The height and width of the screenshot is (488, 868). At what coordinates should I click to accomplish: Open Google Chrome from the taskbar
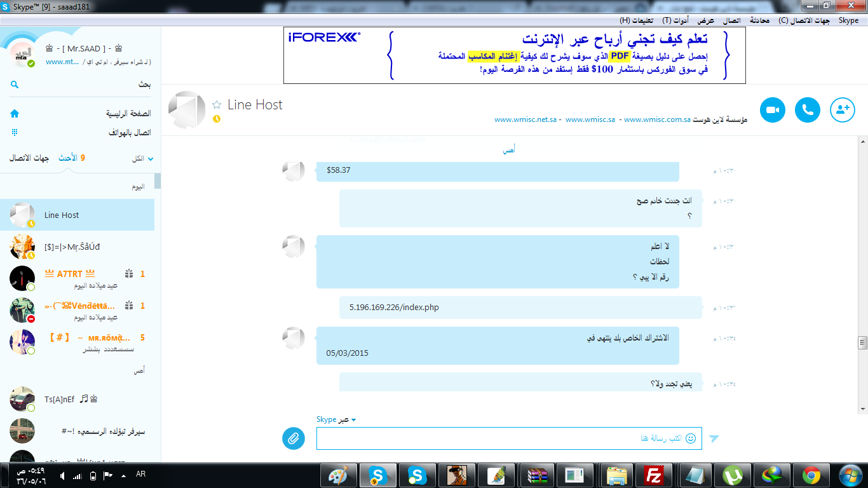click(x=810, y=475)
